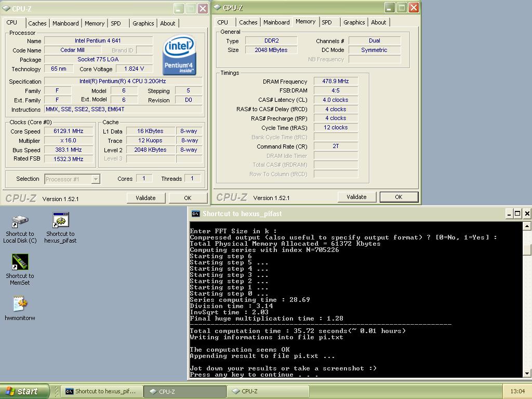Click the left CPU-Z window title icon
Viewport: 532px width, 399px height.
(x=6, y=8)
